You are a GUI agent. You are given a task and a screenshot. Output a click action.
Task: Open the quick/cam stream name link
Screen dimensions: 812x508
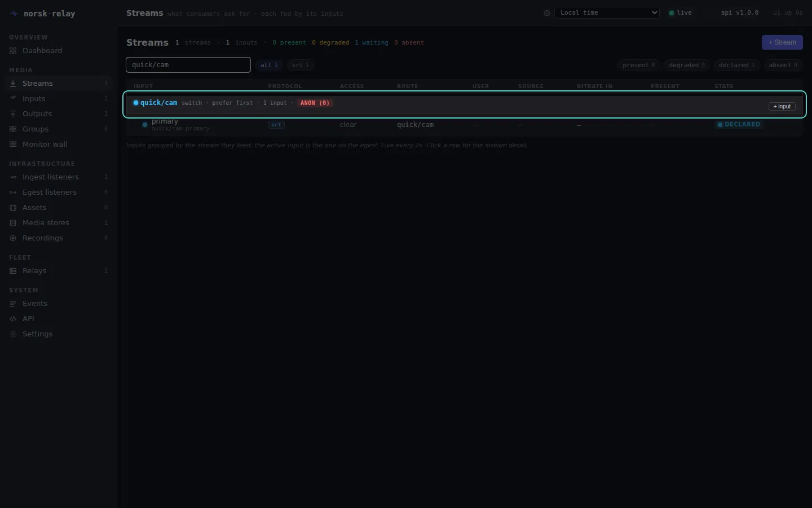(x=158, y=103)
